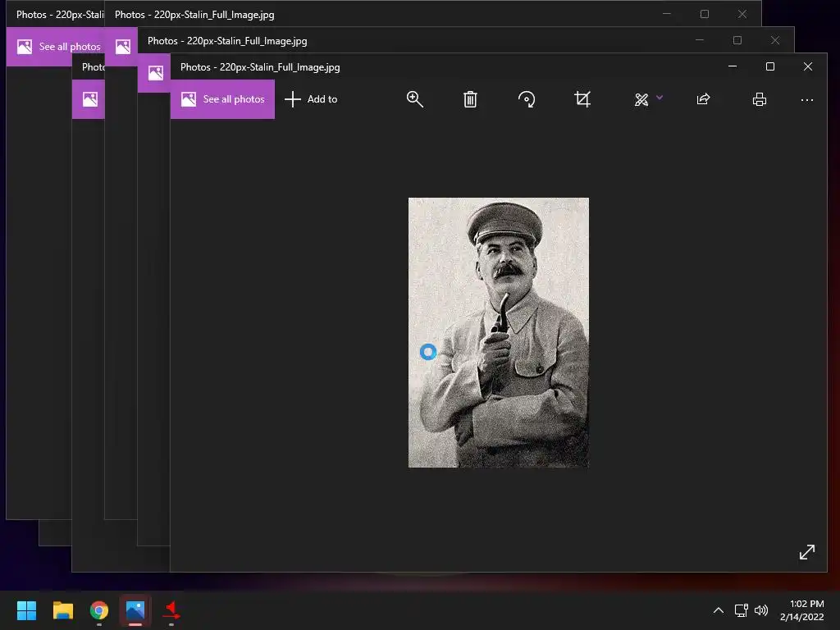Print the photo using printer icon
Viewport: 840px width, 630px height.
[759, 99]
